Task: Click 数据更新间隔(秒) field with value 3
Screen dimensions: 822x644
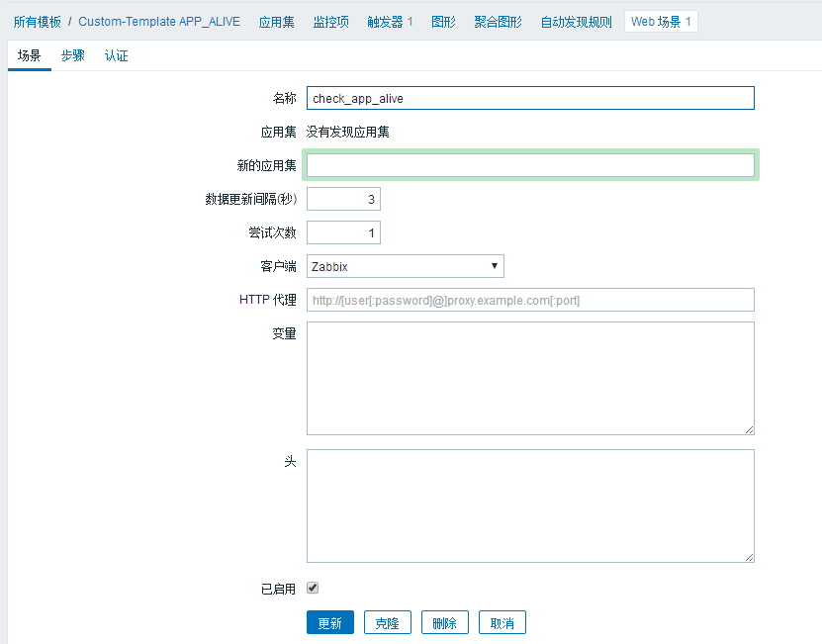Action: [343, 199]
